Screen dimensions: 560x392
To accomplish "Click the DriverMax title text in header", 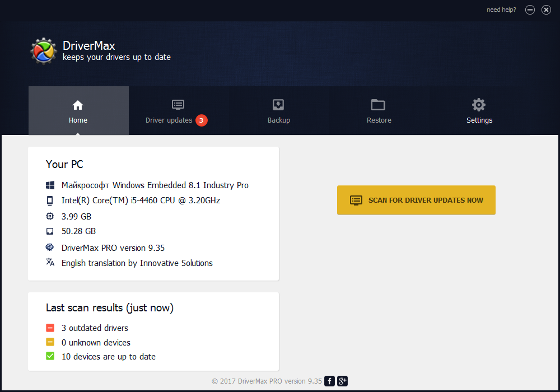I will (89, 46).
